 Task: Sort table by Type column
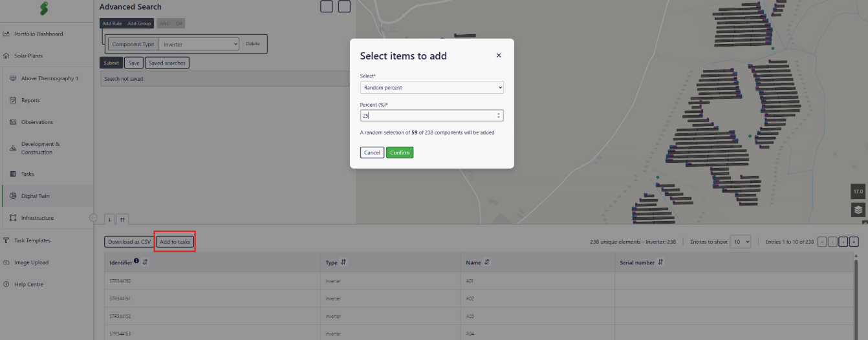pos(343,262)
